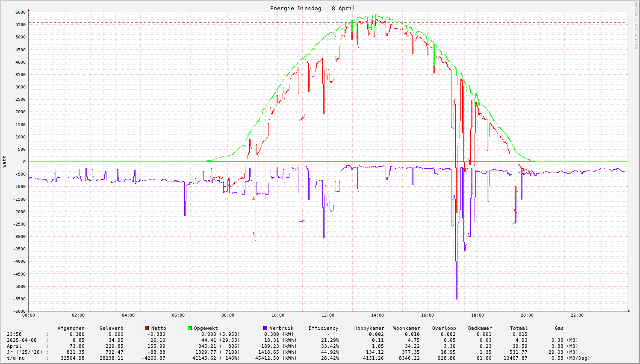Click the 6000 y-axis tick label

[x=19, y=12]
